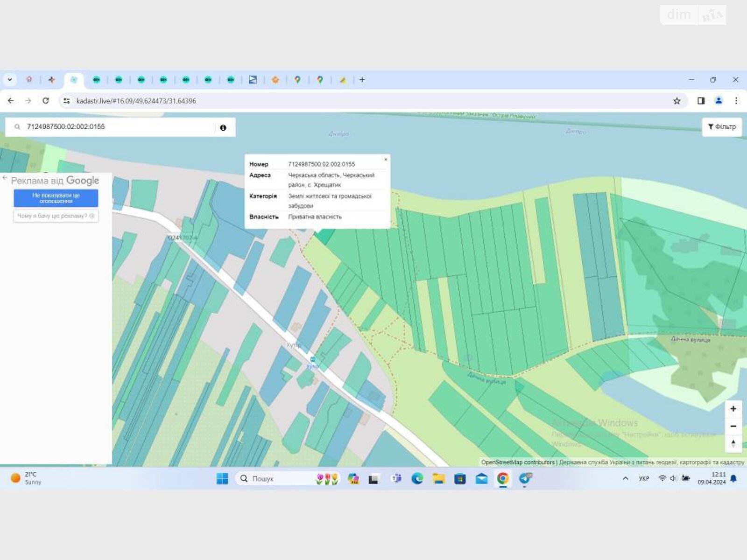Viewport: 747px width, 560px height.
Task: Reload the kadastr.live page
Action: coord(46,101)
